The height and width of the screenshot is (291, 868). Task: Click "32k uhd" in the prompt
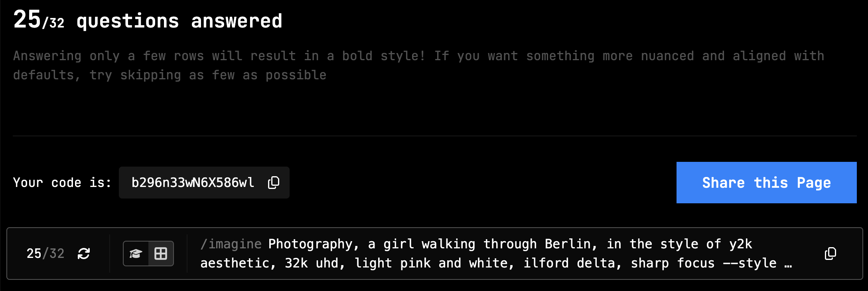(315, 263)
